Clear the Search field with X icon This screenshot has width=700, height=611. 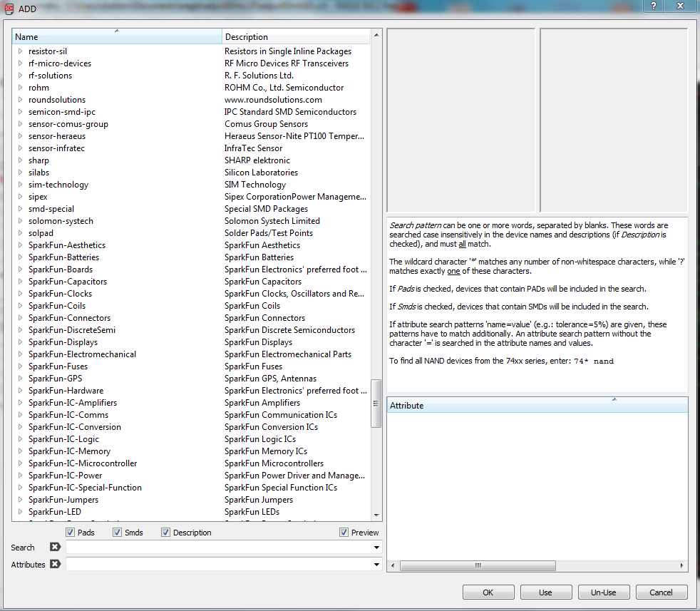[x=56, y=547]
